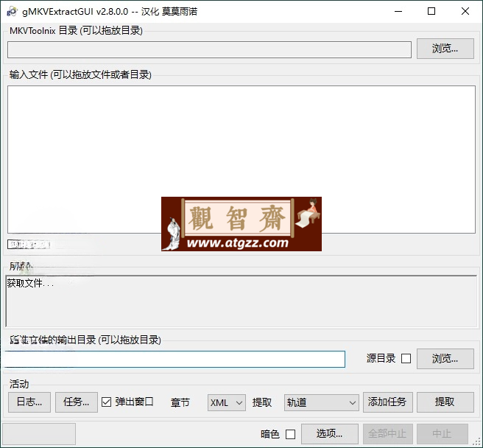Click the output directory text field
This screenshot has height=448, width=483.
tap(175, 359)
